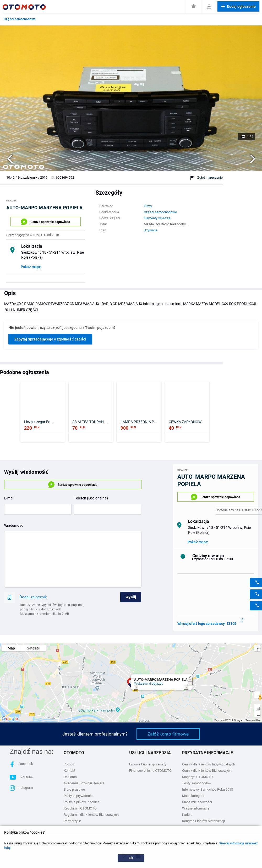
Task: Open Kariera footer link
Action: [x=187, y=815]
